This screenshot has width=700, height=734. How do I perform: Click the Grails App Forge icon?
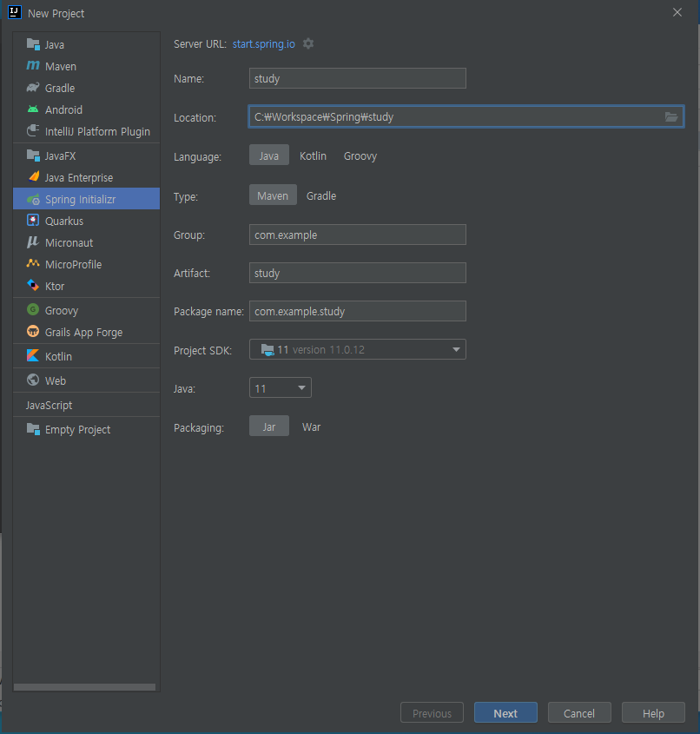(x=33, y=332)
